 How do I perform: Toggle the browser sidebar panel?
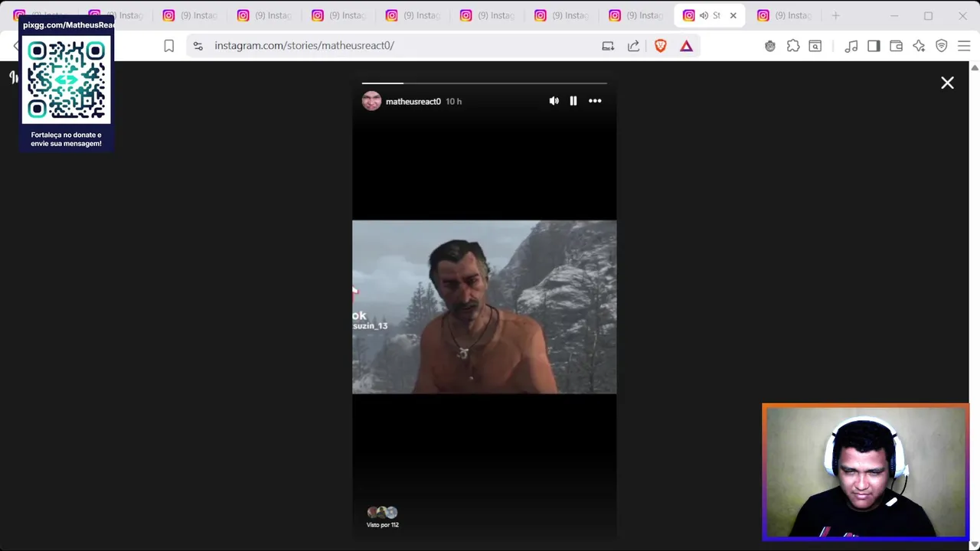tap(874, 46)
